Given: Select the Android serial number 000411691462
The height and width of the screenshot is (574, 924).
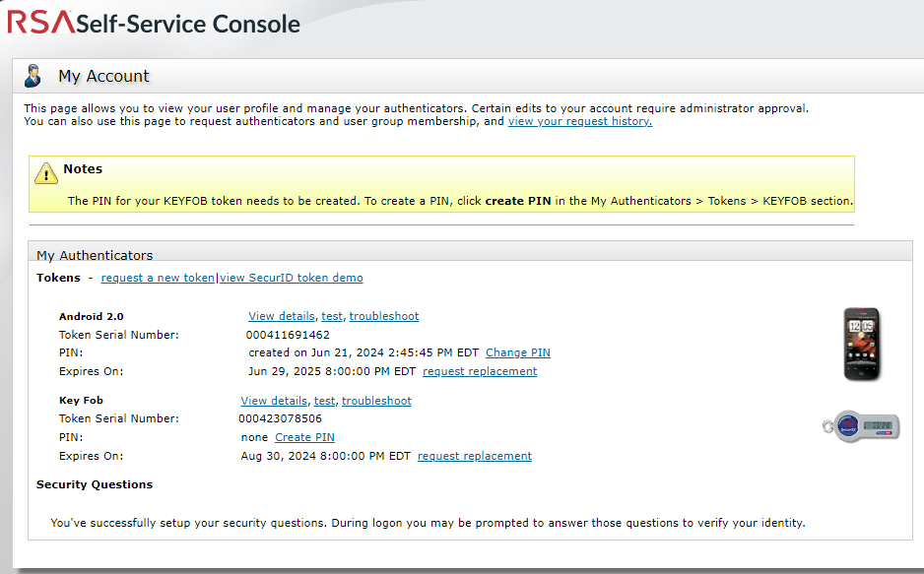Looking at the screenshot, I should (289, 335).
